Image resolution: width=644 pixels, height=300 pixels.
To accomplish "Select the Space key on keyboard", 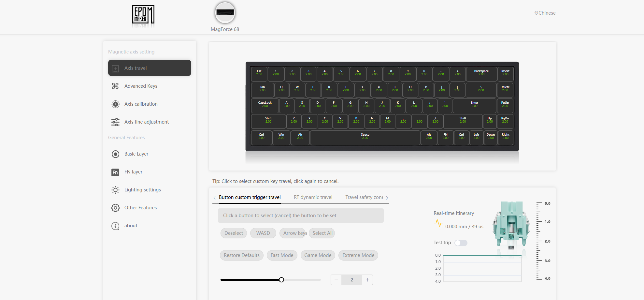I will [365, 138].
